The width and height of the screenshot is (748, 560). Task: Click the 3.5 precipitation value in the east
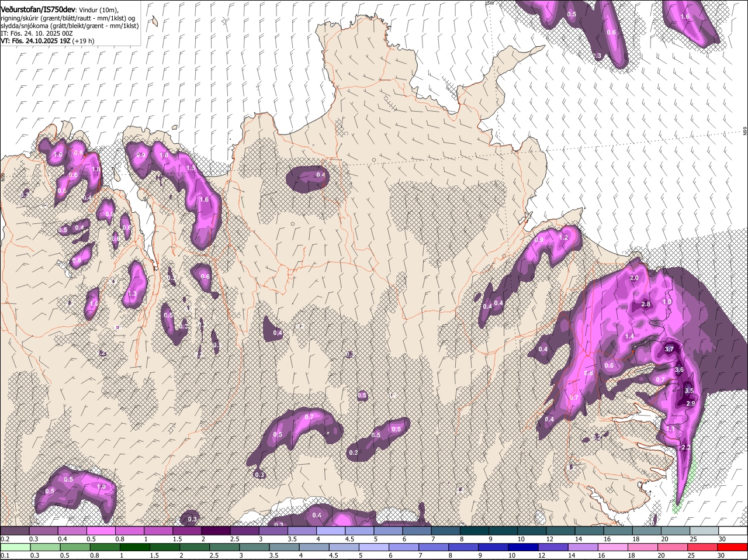point(688,390)
